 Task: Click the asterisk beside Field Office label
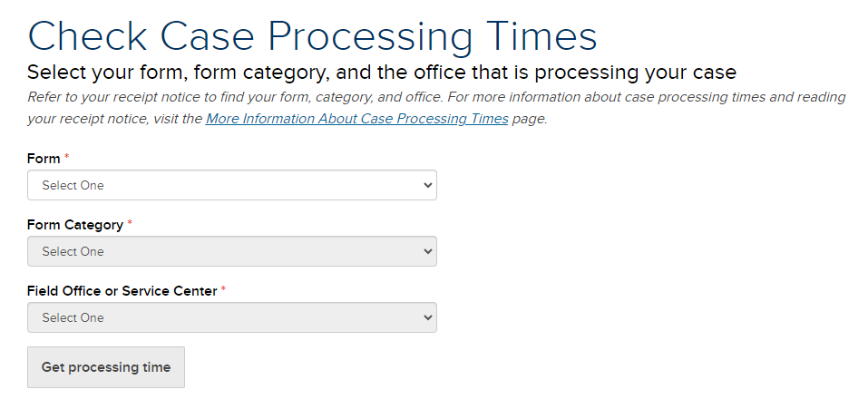[x=224, y=290]
